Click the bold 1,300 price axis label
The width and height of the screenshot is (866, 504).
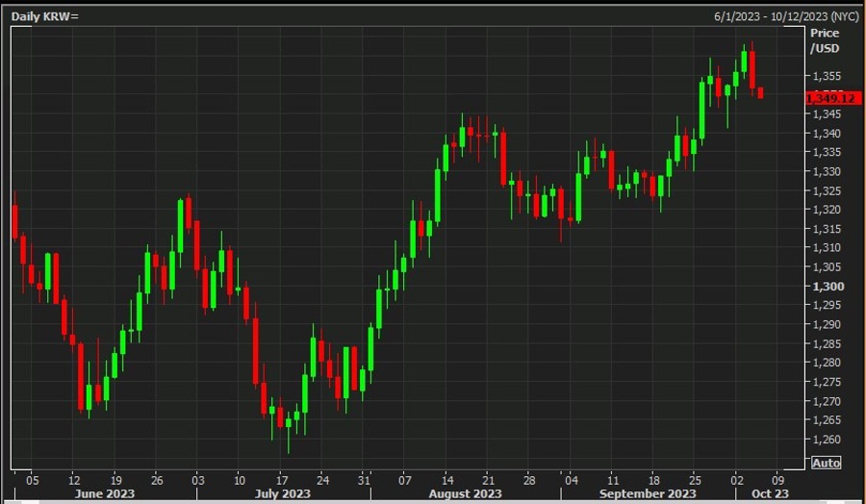tap(827, 287)
